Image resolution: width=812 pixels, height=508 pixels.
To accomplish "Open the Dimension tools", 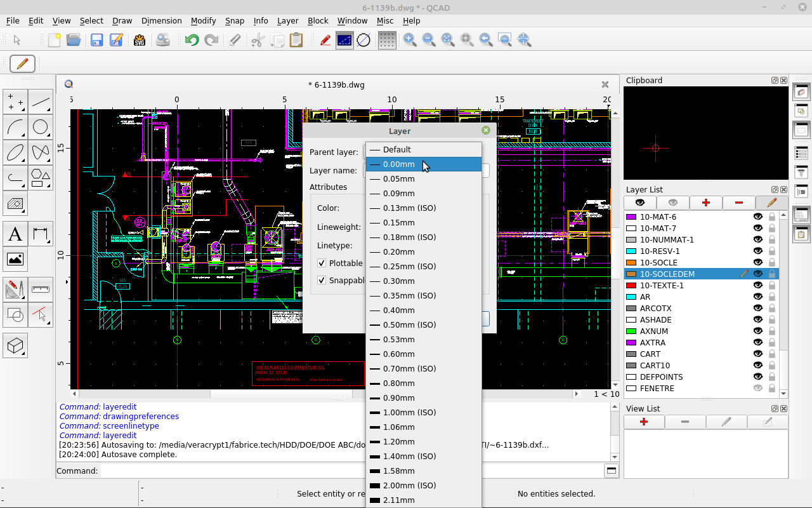I will click(x=41, y=234).
